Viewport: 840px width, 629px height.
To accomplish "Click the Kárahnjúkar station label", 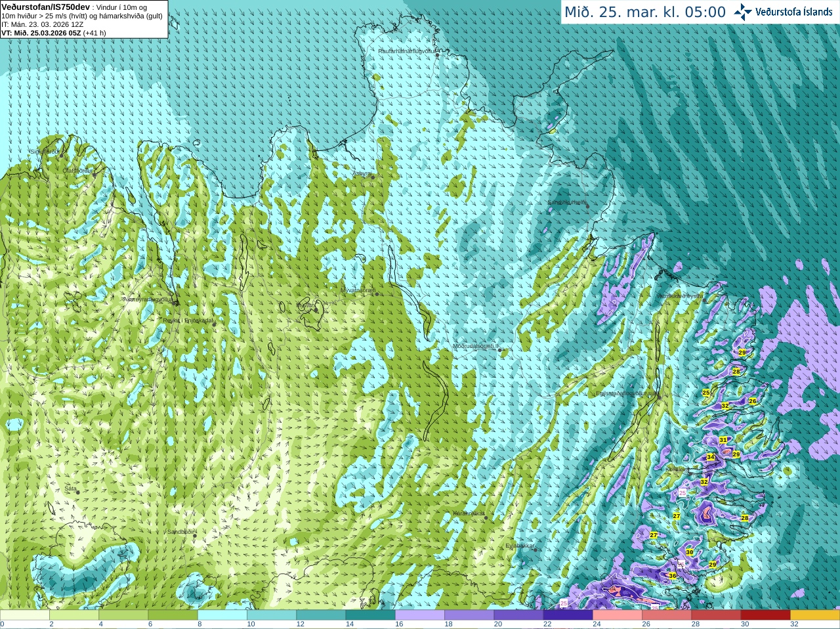I will click(x=469, y=513).
